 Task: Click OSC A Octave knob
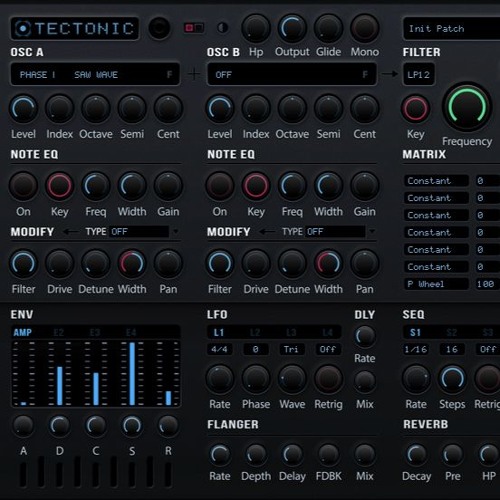96,109
